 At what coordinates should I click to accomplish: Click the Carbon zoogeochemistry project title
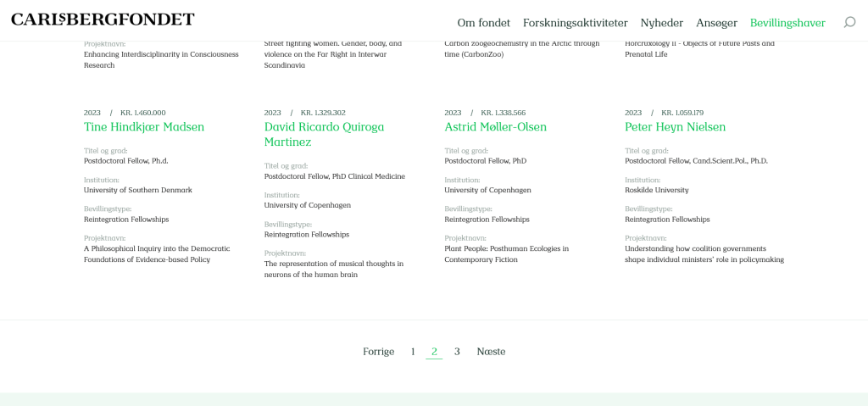[x=521, y=48]
